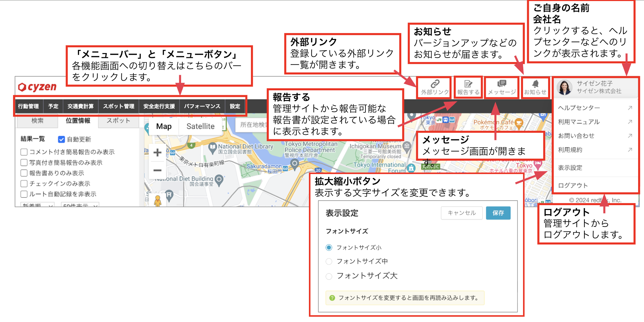Screen dimensions: 644x322
Task: Open the メッセージ icon in header
Action: [x=502, y=88]
